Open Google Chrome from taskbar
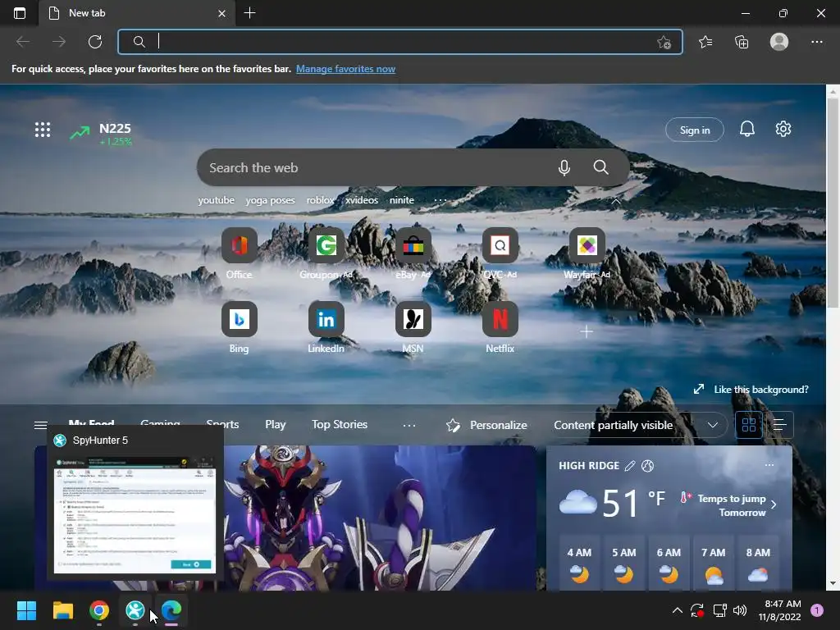Viewport: 840px width, 630px height. coord(99,610)
